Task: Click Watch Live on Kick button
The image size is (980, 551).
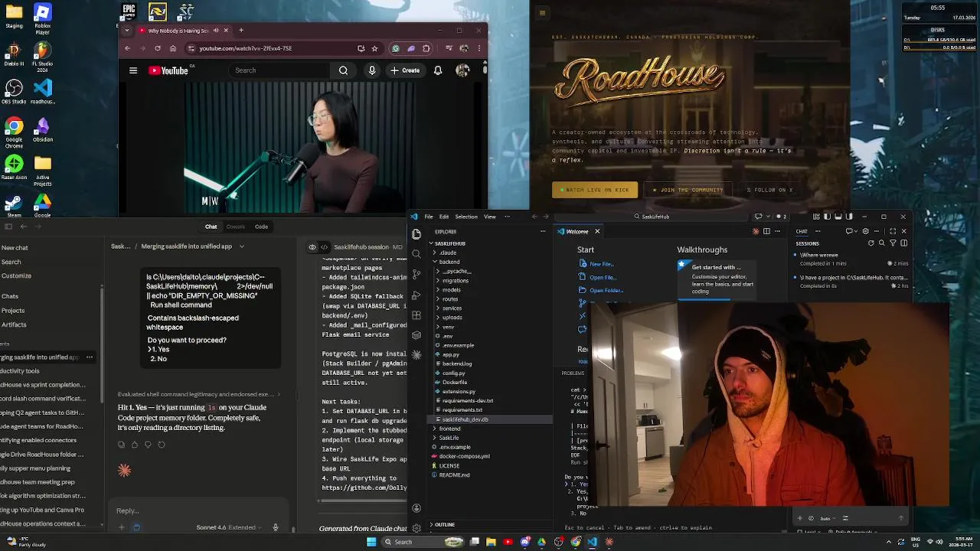Action: click(595, 190)
